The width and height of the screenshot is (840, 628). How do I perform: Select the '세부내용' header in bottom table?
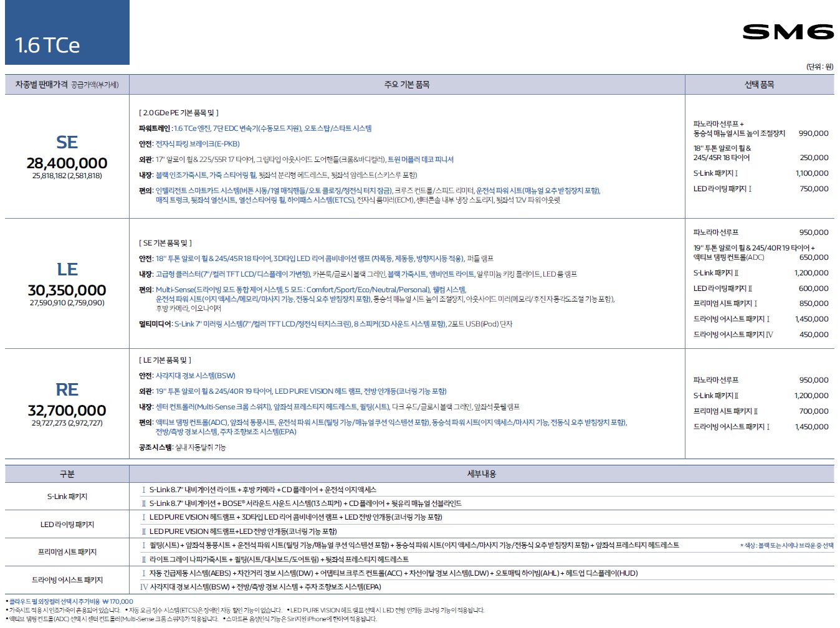(482, 474)
